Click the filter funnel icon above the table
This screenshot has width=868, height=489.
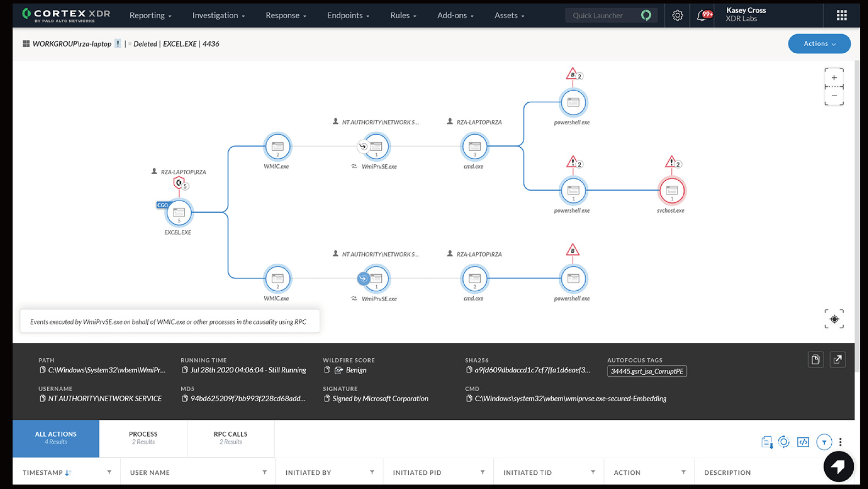pos(824,442)
